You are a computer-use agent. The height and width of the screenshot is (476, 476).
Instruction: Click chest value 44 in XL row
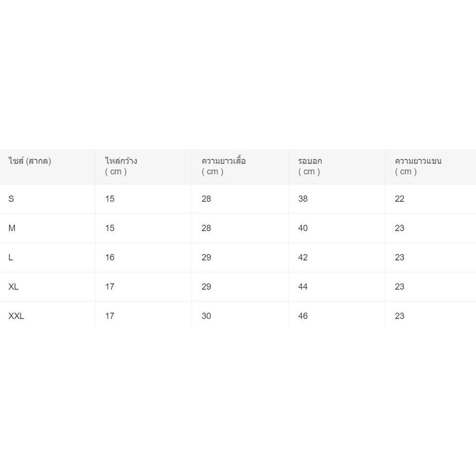(303, 287)
